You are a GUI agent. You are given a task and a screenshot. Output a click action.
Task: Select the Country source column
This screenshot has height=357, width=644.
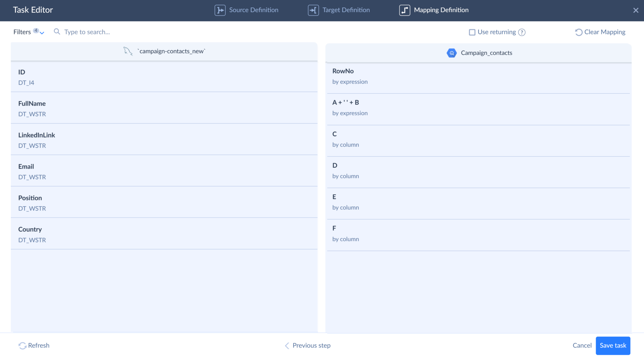click(164, 234)
